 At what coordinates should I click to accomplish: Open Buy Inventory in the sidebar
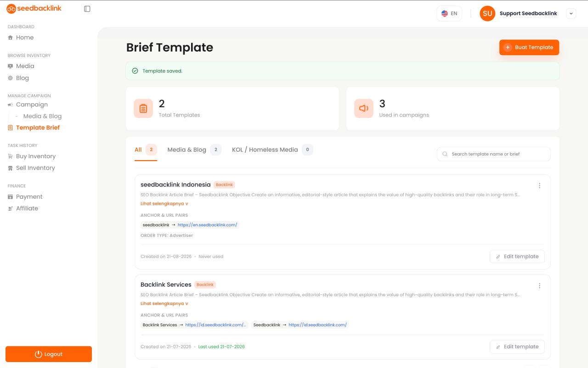[36, 156]
